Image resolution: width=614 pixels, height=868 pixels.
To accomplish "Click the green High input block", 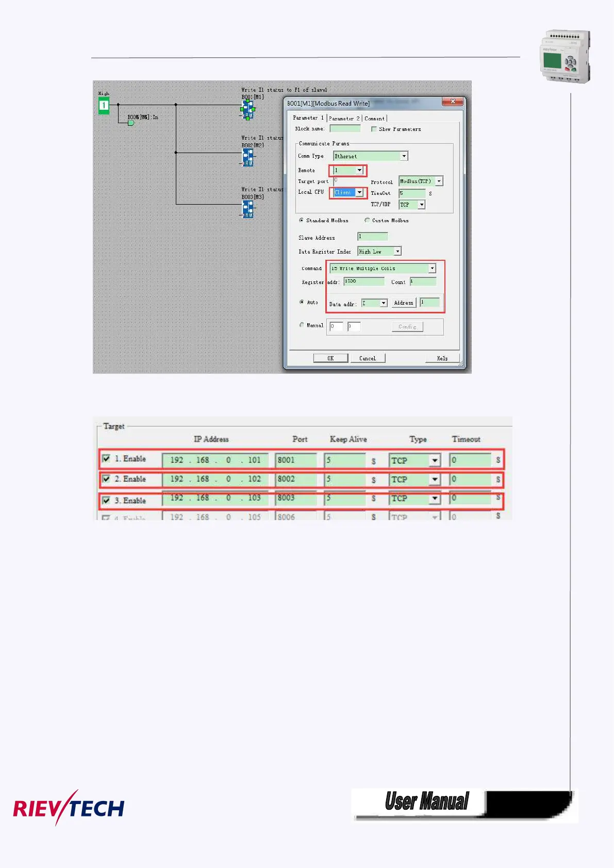I will coord(104,106).
